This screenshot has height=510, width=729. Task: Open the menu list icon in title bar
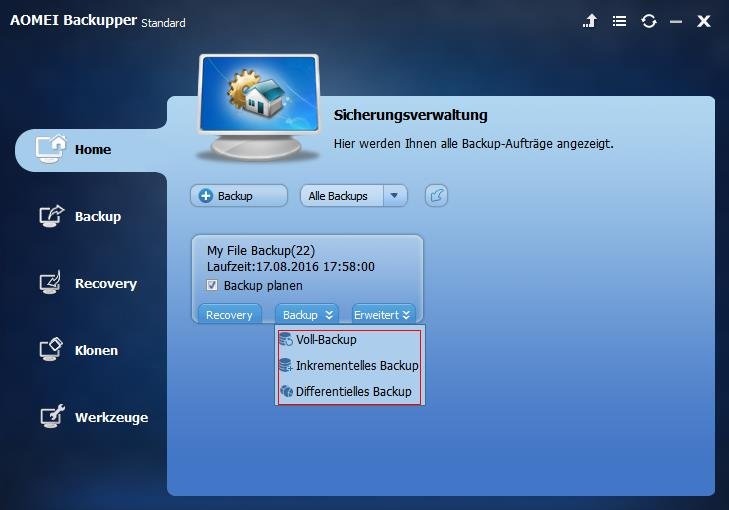(619, 21)
